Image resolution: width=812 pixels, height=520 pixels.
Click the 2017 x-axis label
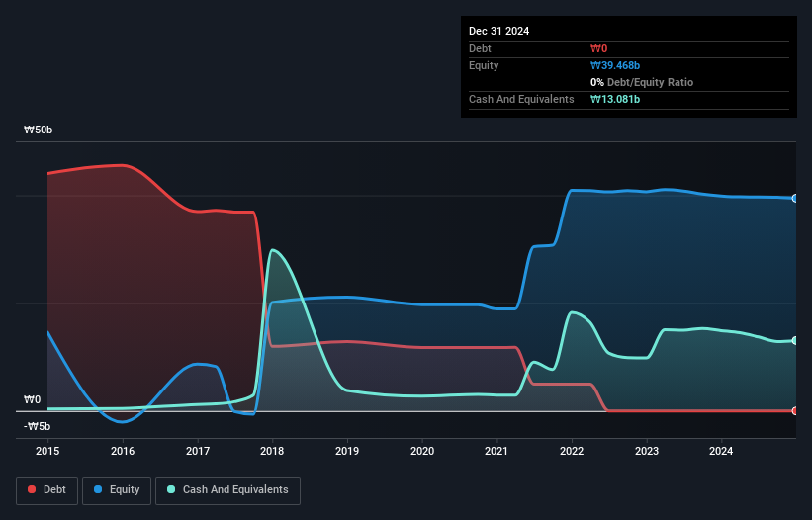(x=198, y=451)
